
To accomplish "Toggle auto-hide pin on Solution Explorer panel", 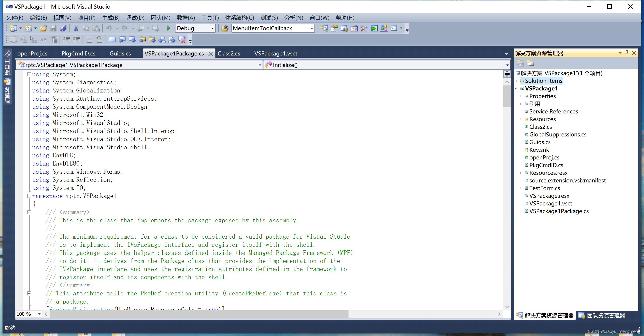I will [627, 53].
